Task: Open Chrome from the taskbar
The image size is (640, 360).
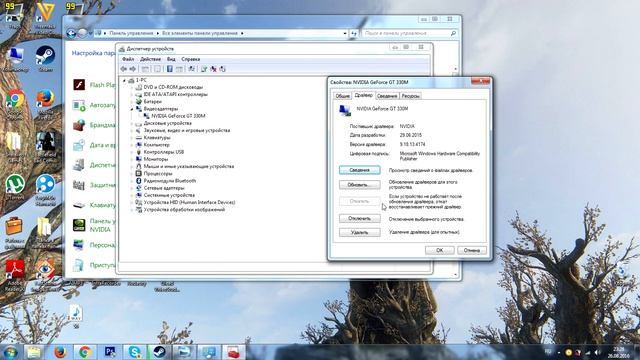Action: pos(85,352)
